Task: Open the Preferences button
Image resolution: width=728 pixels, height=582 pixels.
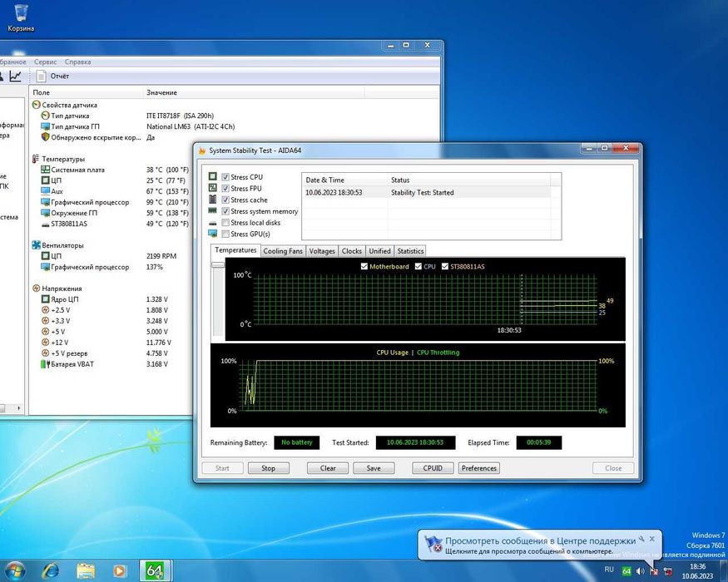Action: (x=478, y=468)
